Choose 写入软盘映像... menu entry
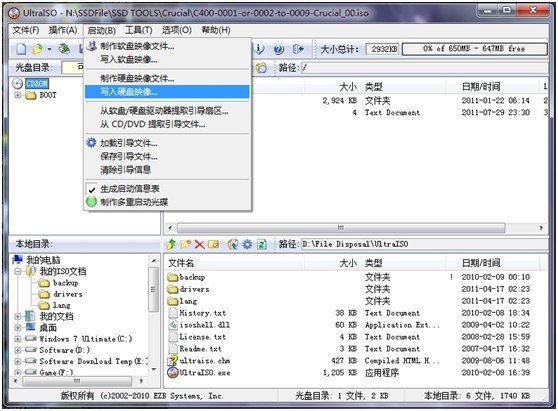Image resolution: width=558 pixels, height=411 pixels. (x=167, y=59)
